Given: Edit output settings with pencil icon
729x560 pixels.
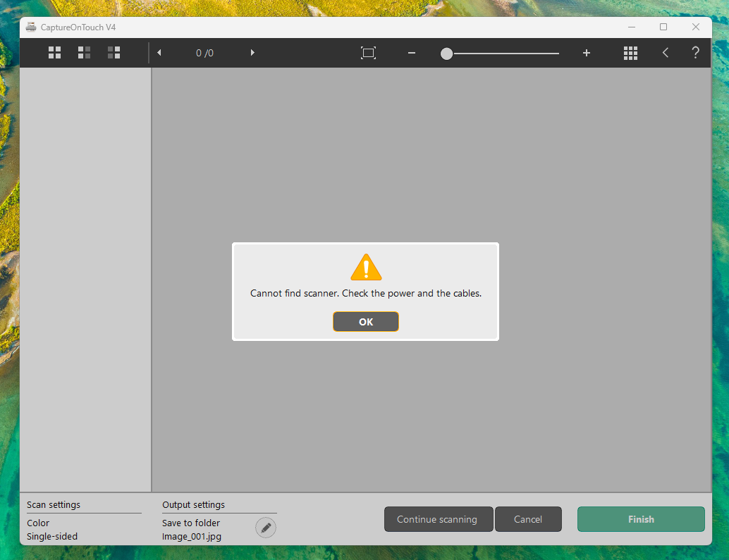Looking at the screenshot, I should 266,527.
